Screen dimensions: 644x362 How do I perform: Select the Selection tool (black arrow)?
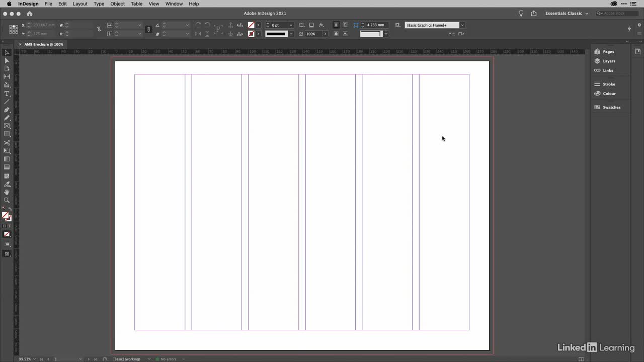point(7,52)
